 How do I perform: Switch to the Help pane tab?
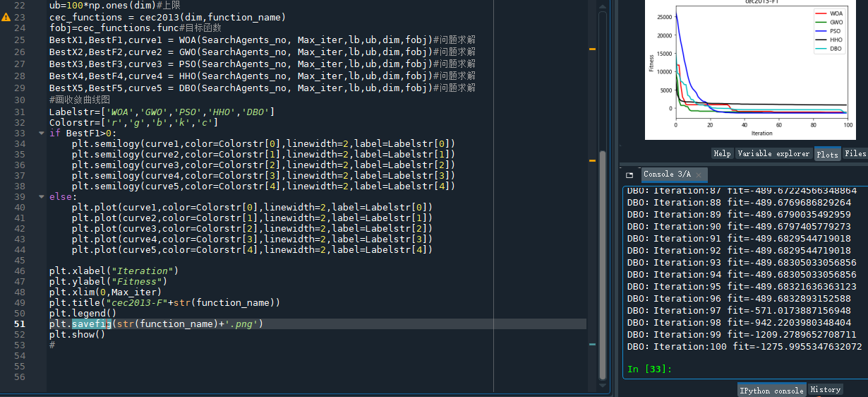[x=722, y=153]
